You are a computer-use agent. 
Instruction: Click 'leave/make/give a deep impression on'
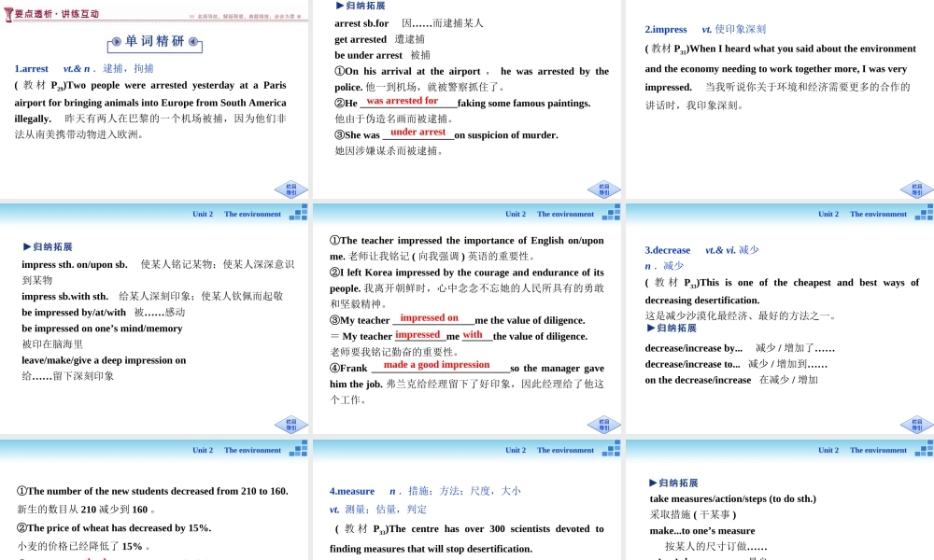tap(104, 360)
